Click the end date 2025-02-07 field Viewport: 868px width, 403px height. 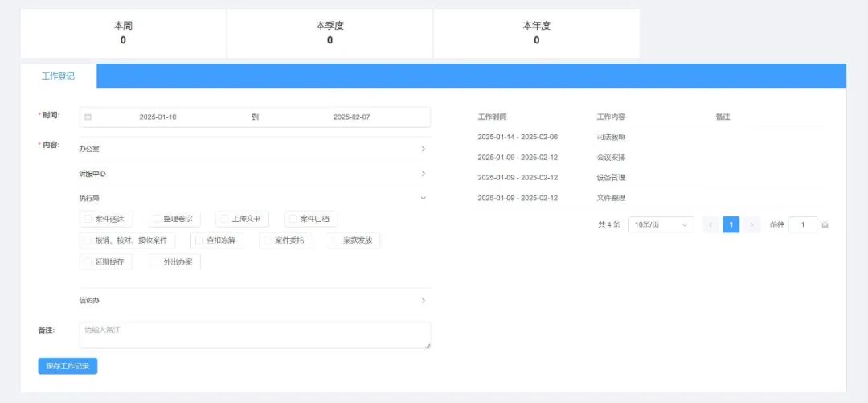tap(351, 117)
